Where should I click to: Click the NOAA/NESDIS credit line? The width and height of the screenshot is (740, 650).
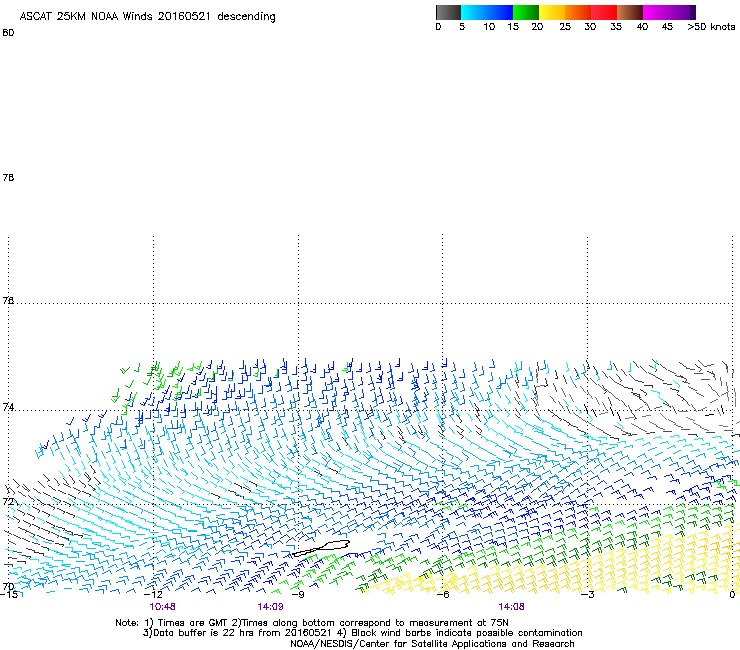tap(432, 644)
